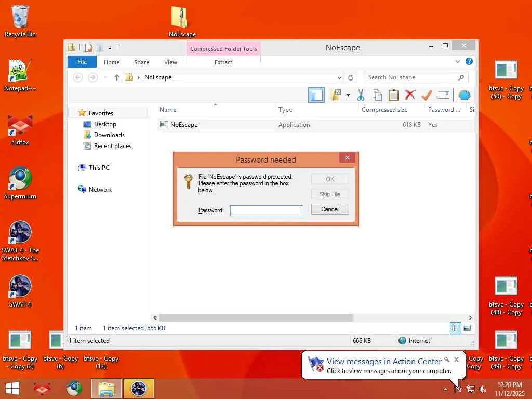Switch to the Home ribbon tab
The image size is (532, 399).
112,62
